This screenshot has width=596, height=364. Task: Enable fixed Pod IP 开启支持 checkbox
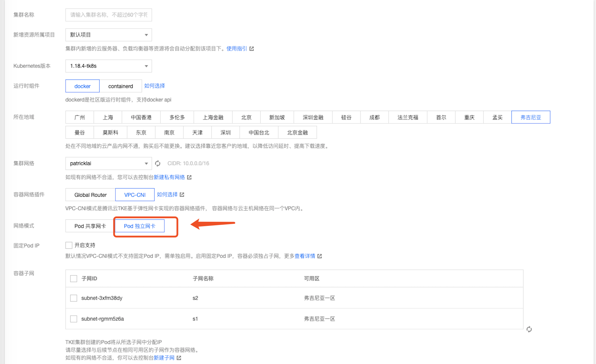[69, 245]
